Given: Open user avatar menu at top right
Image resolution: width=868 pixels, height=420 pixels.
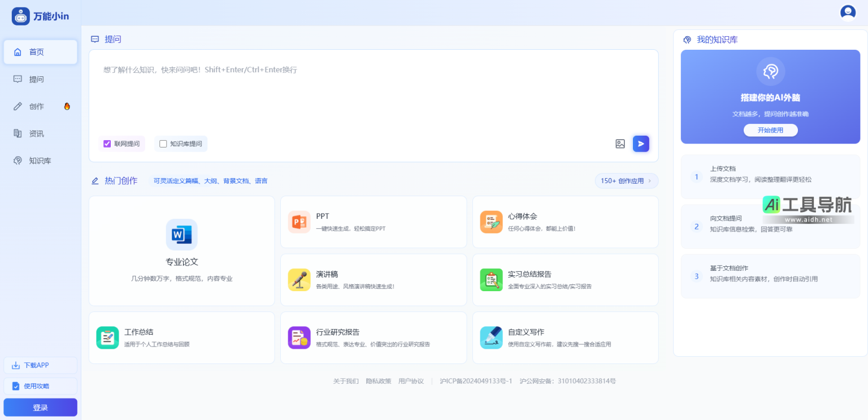Looking at the screenshot, I should pyautogui.click(x=848, y=11).
